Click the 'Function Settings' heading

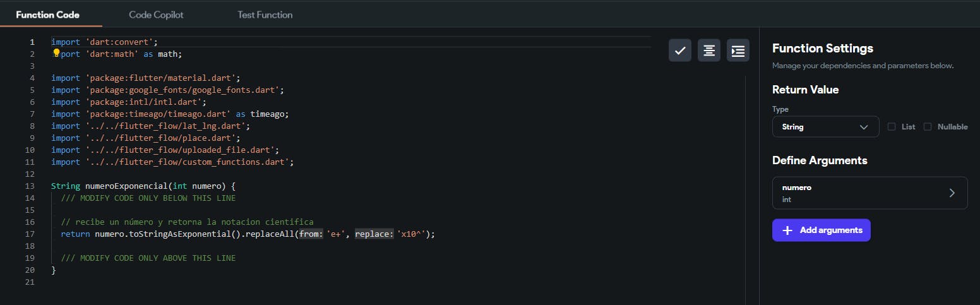click(x=823, y=48)
